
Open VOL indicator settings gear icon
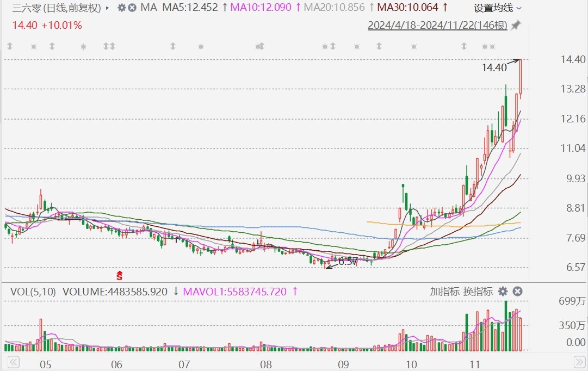503,291
